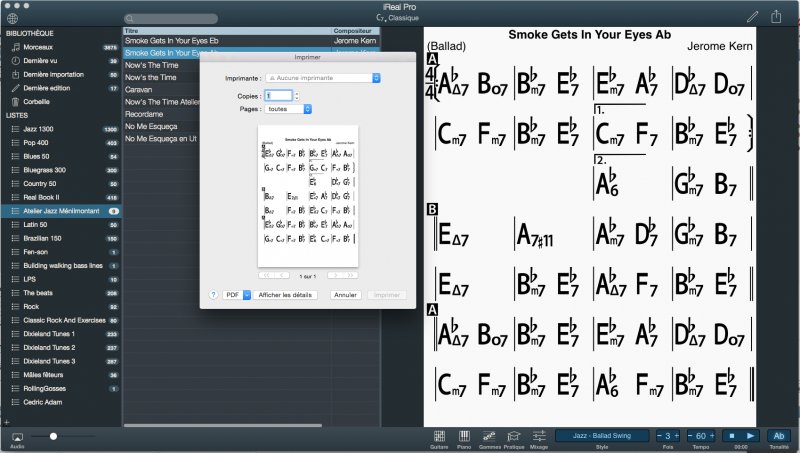
Task: Open the Pages toutes dropdown
Action: pyautogui.click(x=288, y=109)
